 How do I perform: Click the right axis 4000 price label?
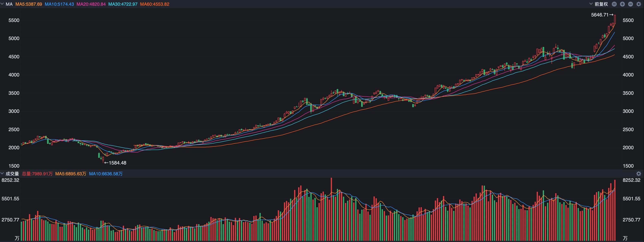628,75
